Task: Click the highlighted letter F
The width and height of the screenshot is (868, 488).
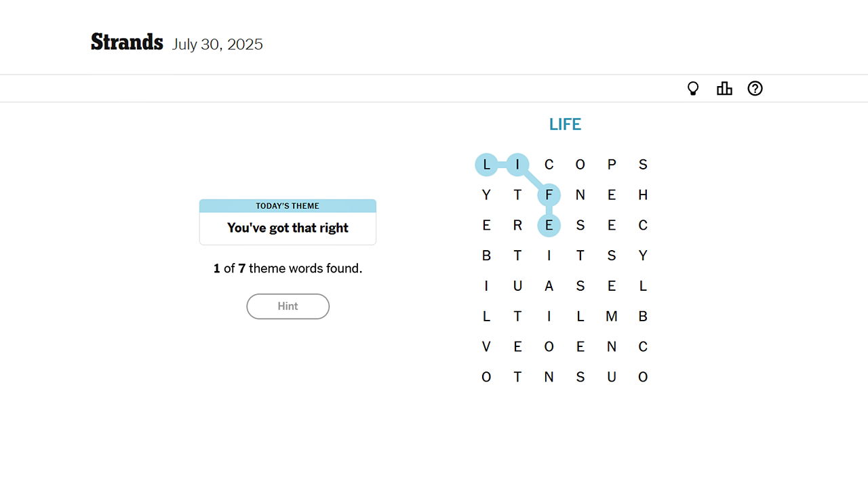Action: tap(549, 195)
